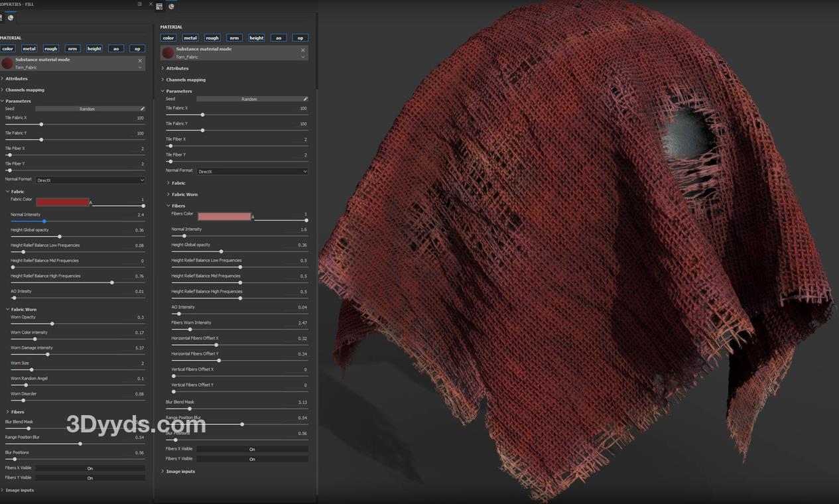The height and width of the screenshot is (504, 839).
Task: Toggle the metal channel in the right panel
Action: click(190, 38)
